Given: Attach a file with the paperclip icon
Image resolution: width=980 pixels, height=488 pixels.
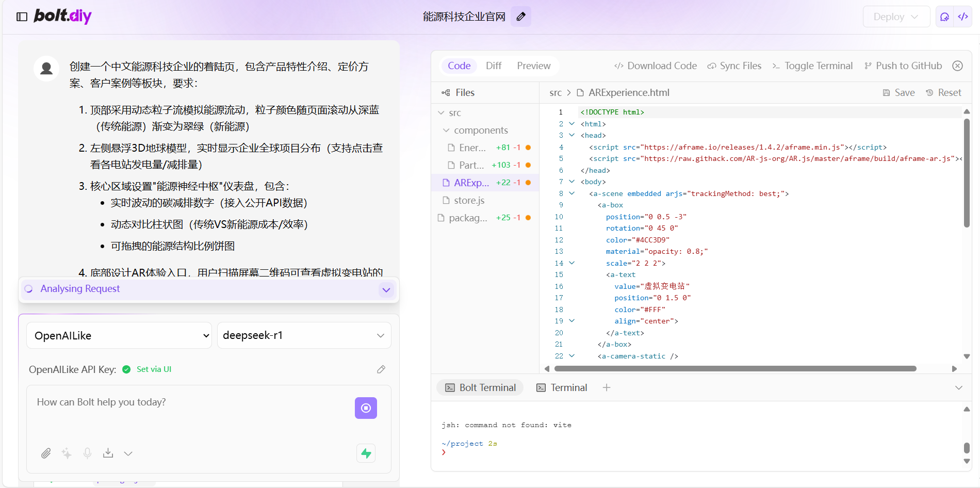Looking at the screenshot, I should [46, 453].
